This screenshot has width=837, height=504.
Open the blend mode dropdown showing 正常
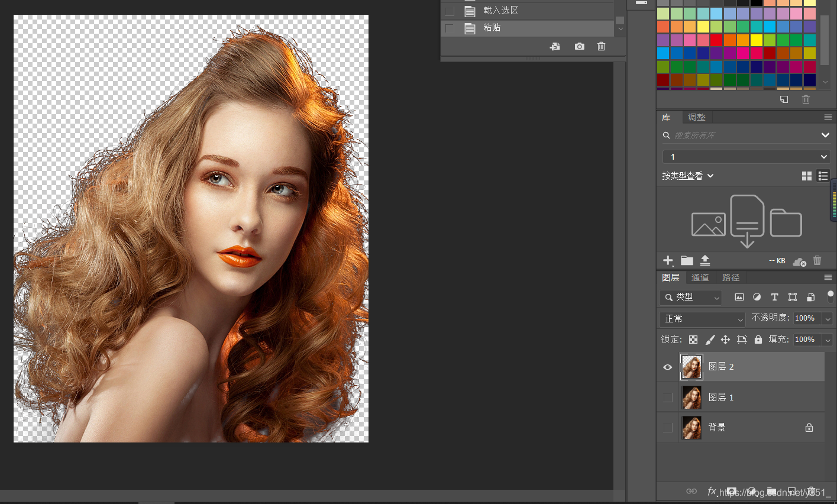pos(702,319)
